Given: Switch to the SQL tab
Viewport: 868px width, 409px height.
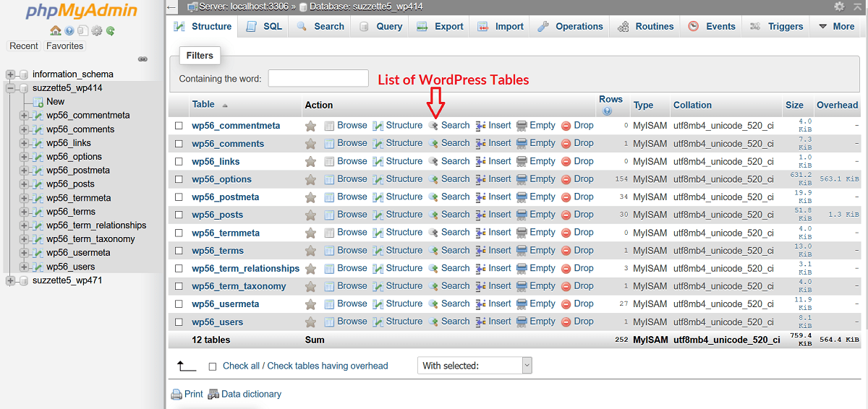Looking at the screenshot, I should (x=264, y=26).
